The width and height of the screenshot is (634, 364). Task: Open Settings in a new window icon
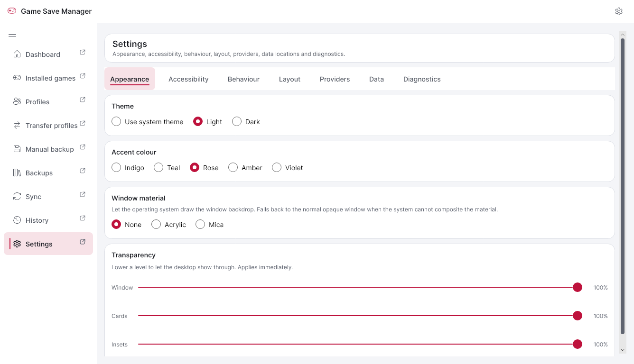pos(83,242)
